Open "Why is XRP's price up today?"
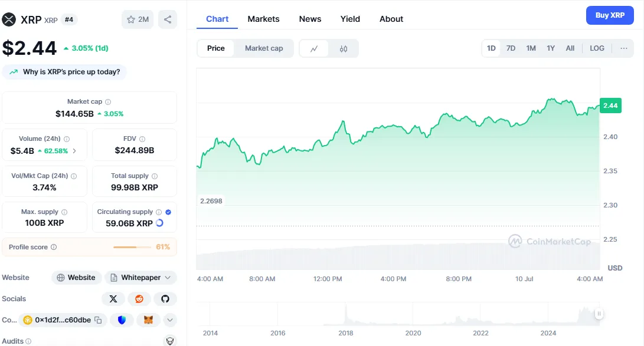The height and width of the screenshot is (346, 644). [x=65, y=72]
